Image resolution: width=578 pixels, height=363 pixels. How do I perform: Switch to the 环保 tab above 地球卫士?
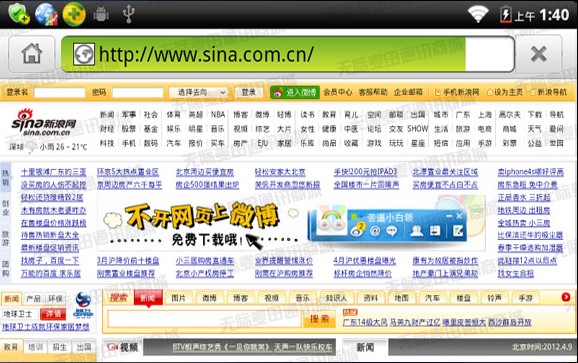(55, 299)
